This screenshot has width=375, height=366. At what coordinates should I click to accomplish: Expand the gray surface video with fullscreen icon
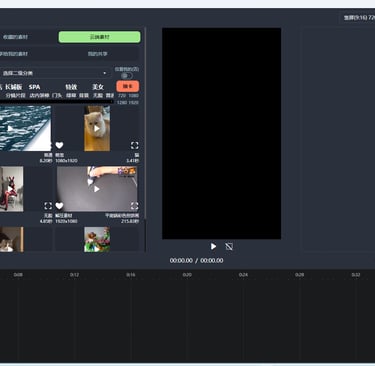pyautogui.click(x=134, y=206)
